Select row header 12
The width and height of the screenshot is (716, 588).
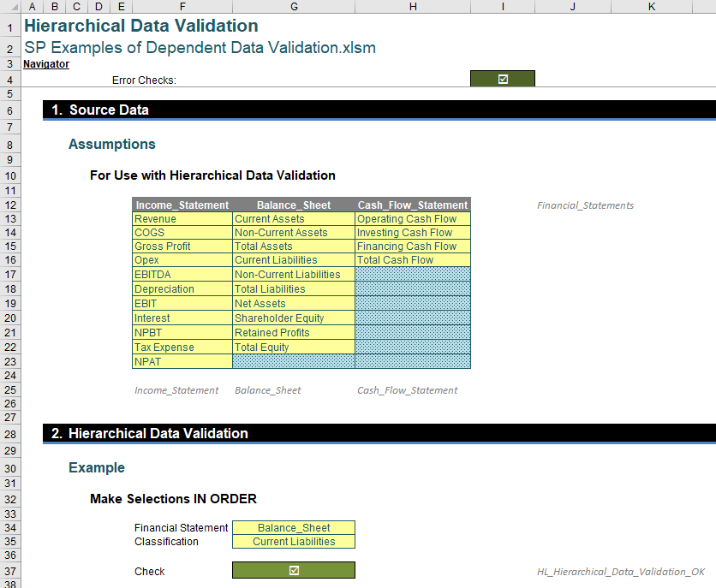tap(9, 204)
